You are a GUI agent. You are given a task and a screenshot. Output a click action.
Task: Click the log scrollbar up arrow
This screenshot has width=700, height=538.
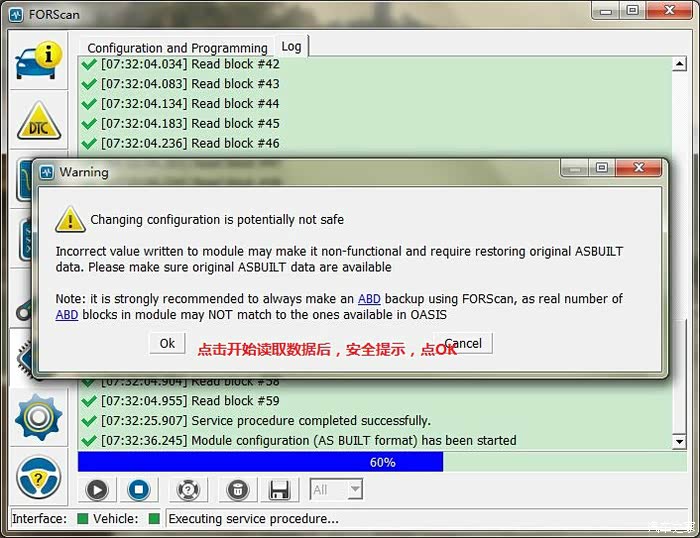pyautogui.click(x=679, y=64)
